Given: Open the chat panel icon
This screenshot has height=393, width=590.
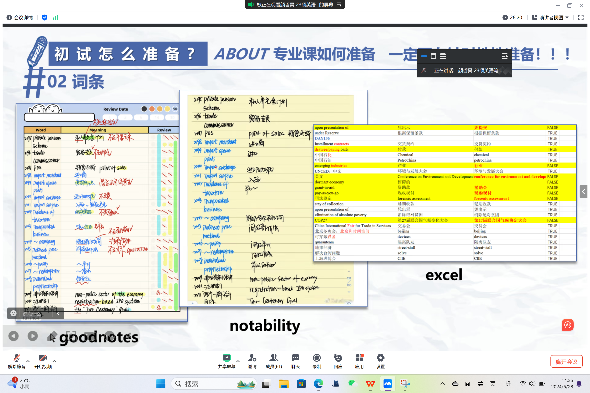Looking at the screenshot, I should click(x=295, y=361).
